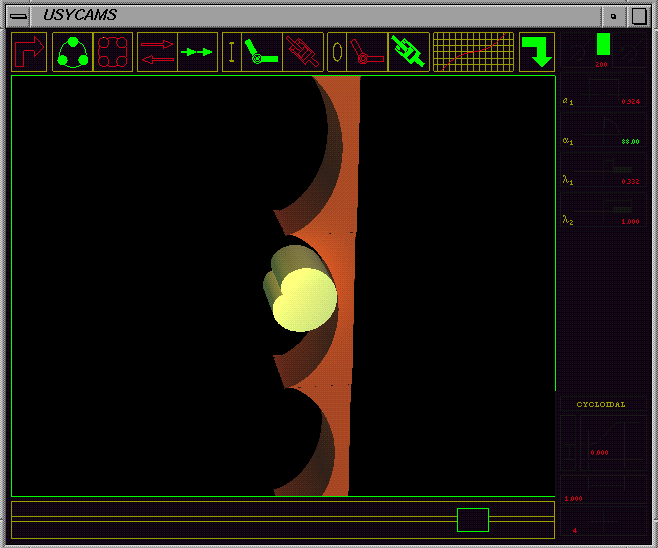
Task: Select the red translating follower icon
Action: tap(303, 52)
